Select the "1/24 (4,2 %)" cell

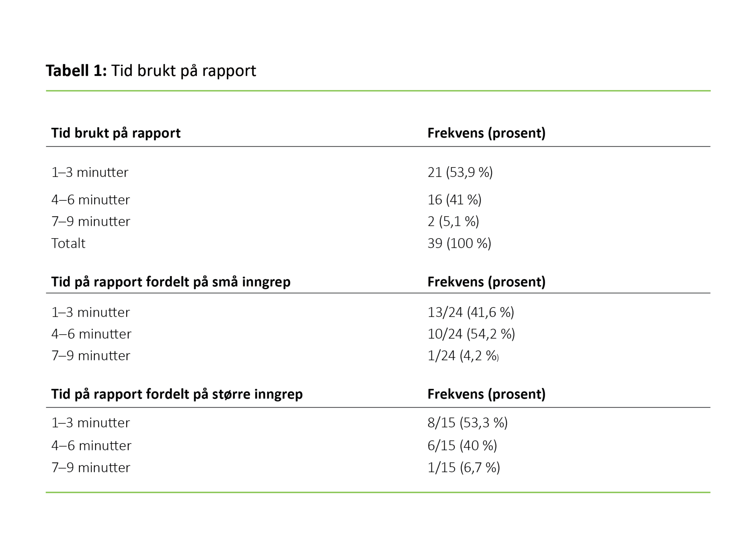pos(463,356)
